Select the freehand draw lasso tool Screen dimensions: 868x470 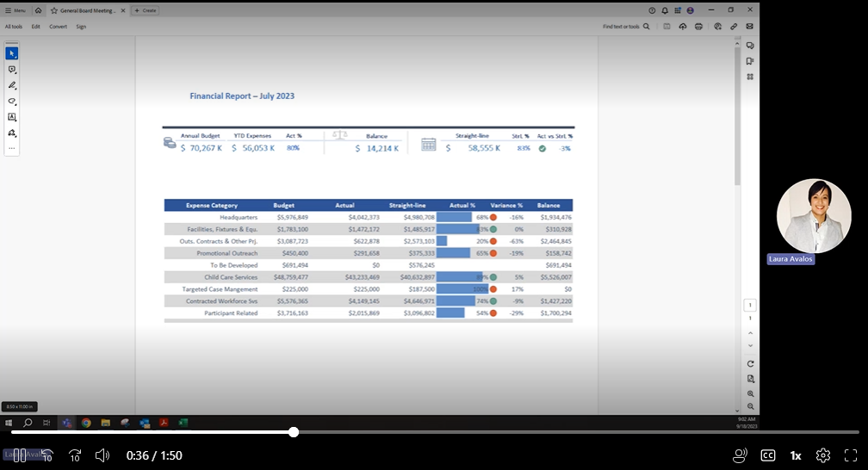[12, 102]
